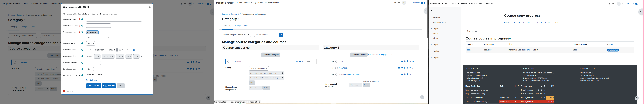Toggle Edit mode on Course copy progress page
Viewport: 644px width, 104px height.
637,4
